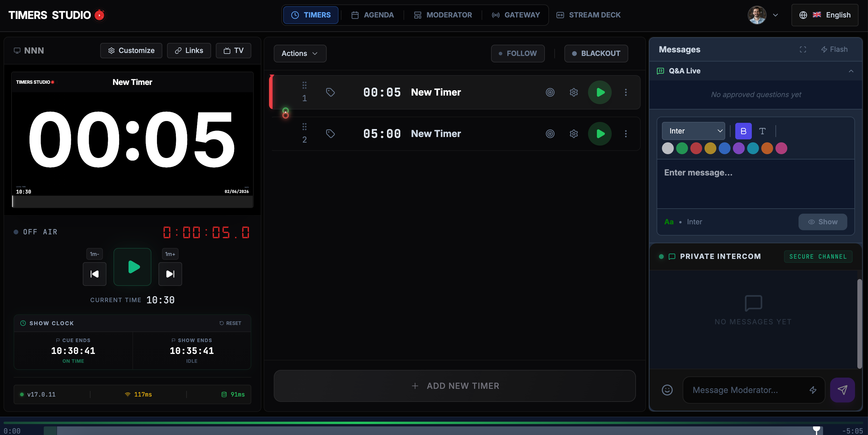
Task: Click the tag icon on timer 2
Action: [330, 133]
